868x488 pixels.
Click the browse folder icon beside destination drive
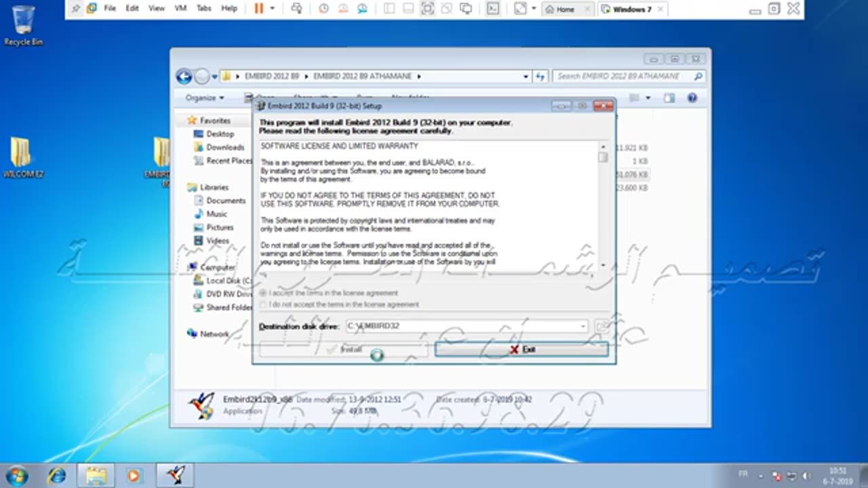pos(601,326)
